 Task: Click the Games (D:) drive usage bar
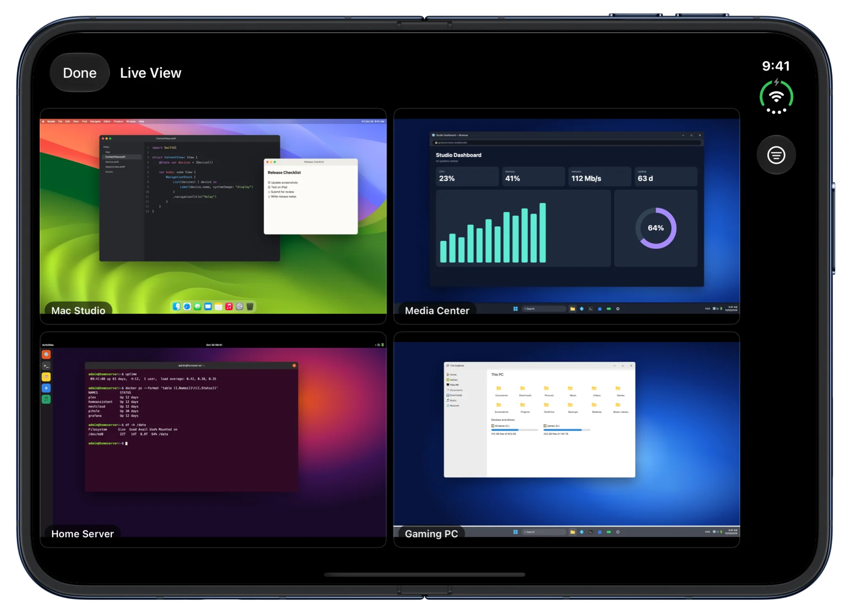[x=567, y=430]
